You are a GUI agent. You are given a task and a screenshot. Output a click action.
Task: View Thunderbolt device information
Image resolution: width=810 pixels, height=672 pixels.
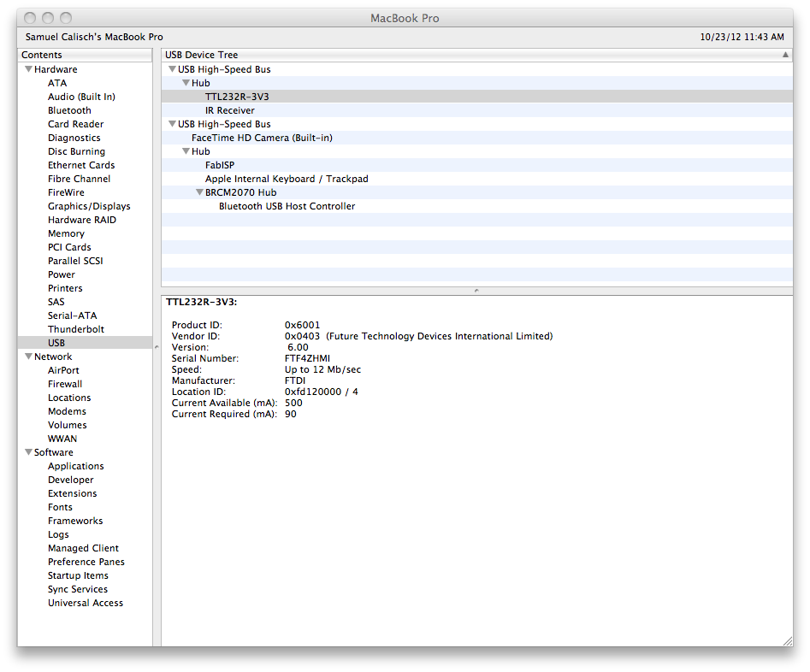click(x=76, y=329)
